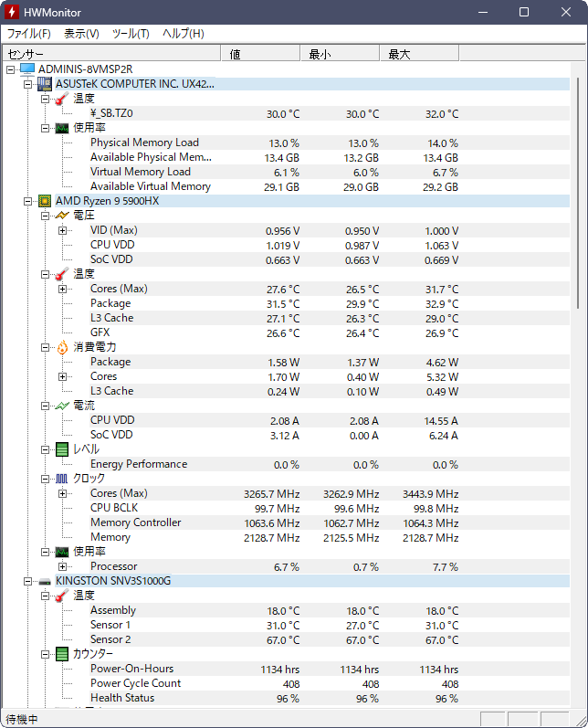Click the clock waveform icon next to クロック
The height and width of the screenshot is (728, 588).
[x=62, y=479]
